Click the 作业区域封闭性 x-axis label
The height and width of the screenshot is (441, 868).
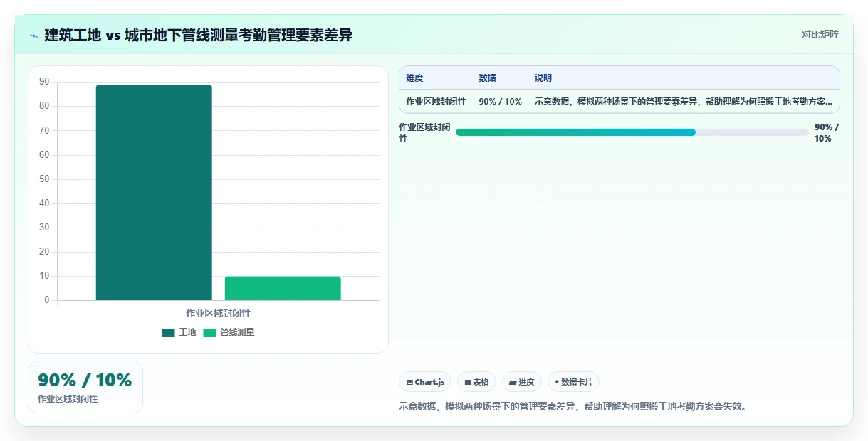click(218, 313)
